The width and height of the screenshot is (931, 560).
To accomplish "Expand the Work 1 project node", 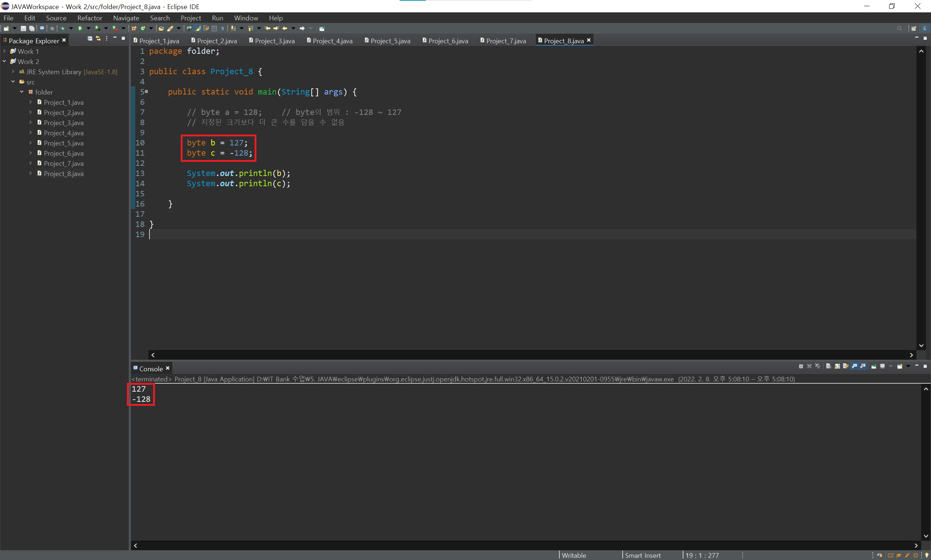I will click(x=4, y=51).
